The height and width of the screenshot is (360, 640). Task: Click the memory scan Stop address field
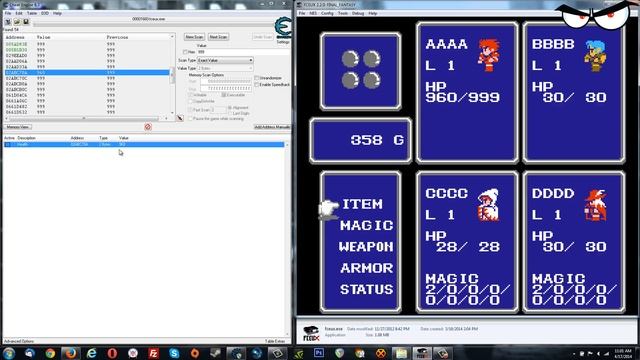(x=226, y=88)
